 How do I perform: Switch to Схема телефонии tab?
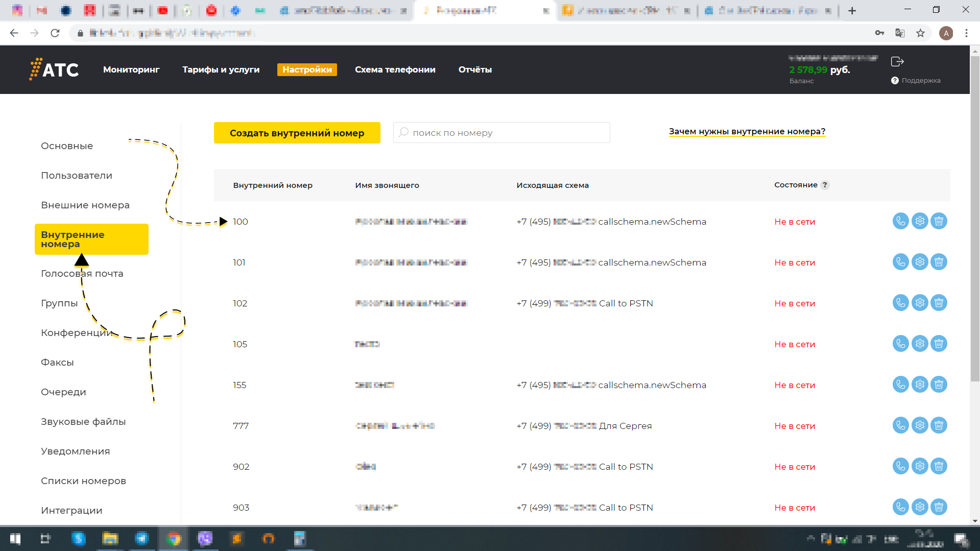click(395, 69)
